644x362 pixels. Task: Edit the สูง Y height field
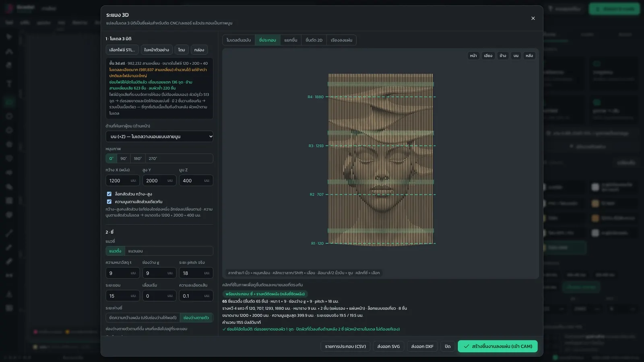(x=159, y=181)
